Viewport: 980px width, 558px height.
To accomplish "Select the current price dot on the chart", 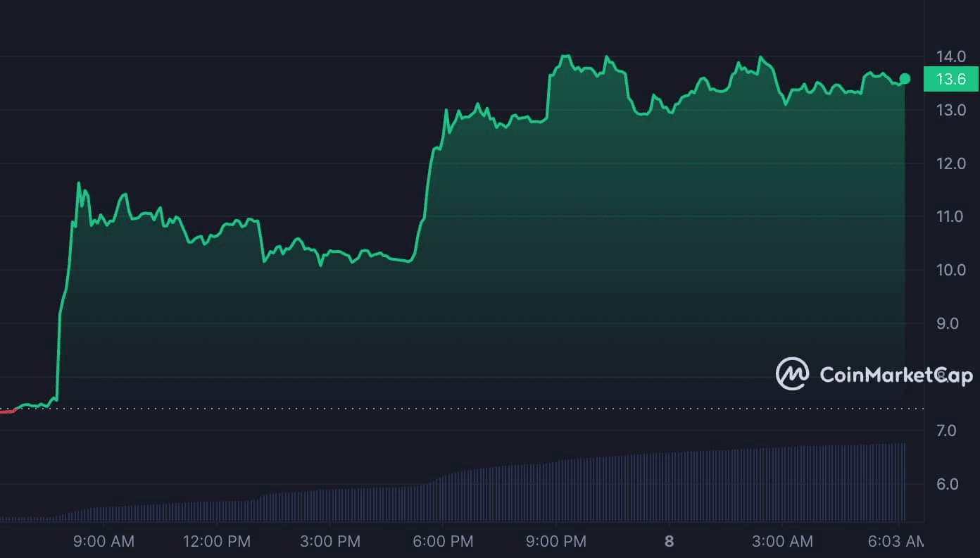I will [904, 79].
